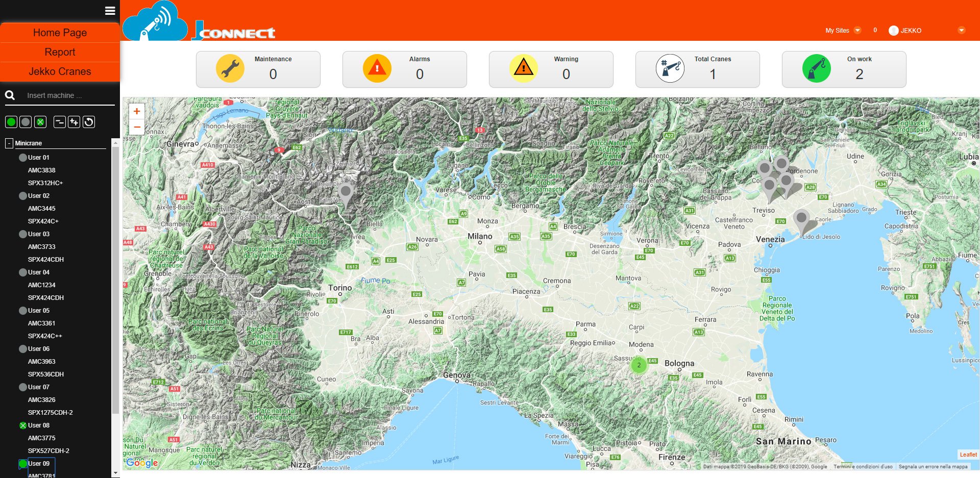This screenshot has height=478, width=980.
Task: Toggle the green crossed status filter
Action: pos(40,122)
